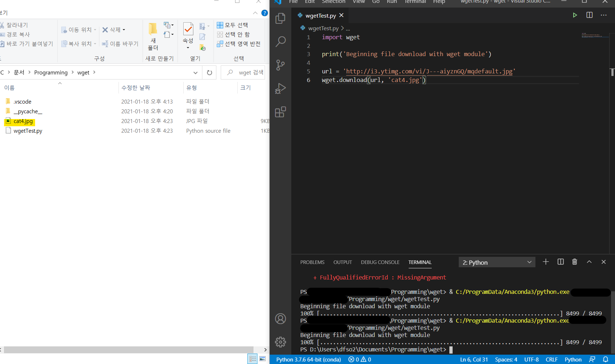Click Select all (모두 선택)
This screenshot has height=364, width=615.
(232, 25)
